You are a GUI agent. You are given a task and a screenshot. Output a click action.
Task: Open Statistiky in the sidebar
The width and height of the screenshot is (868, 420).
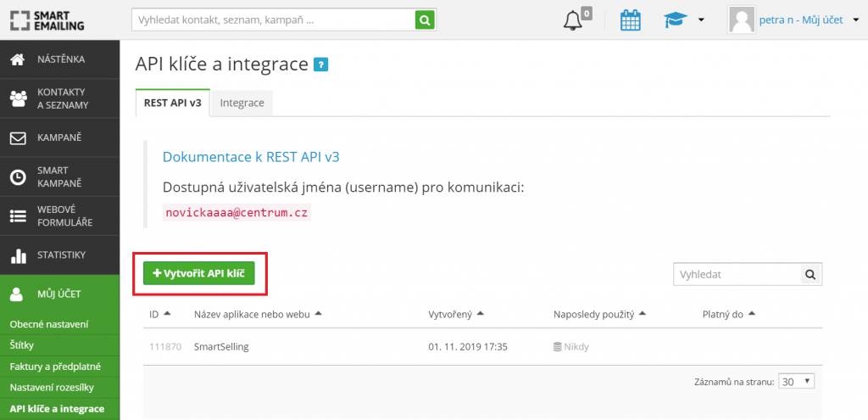coord(59,255)
